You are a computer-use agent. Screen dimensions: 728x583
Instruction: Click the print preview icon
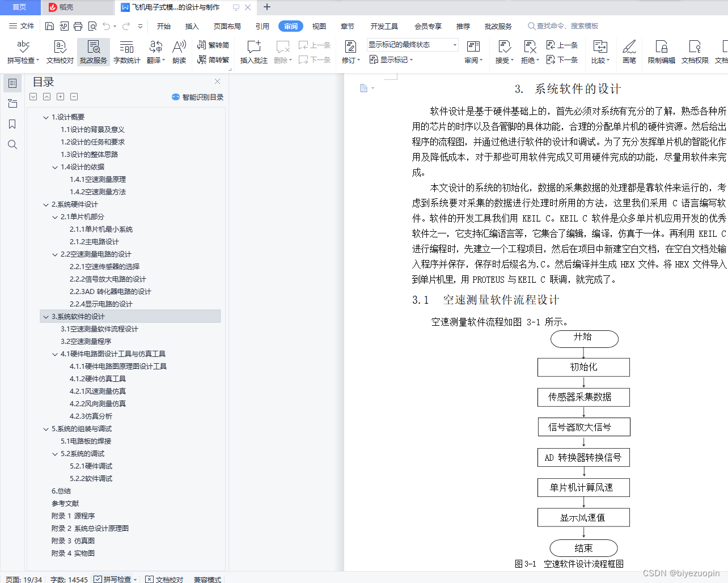[x=92, y=26]
